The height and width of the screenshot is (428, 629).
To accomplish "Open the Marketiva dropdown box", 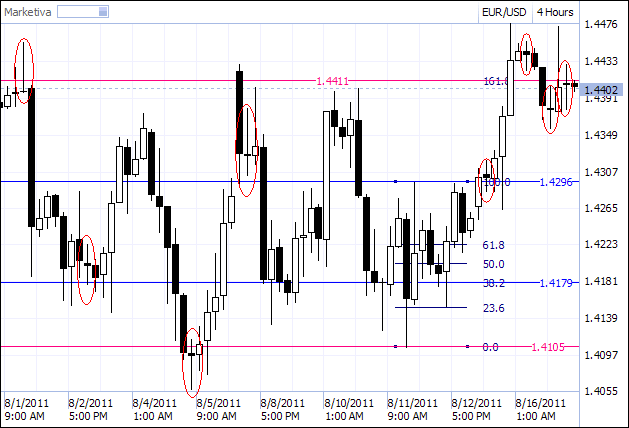I will pos(83,12).
